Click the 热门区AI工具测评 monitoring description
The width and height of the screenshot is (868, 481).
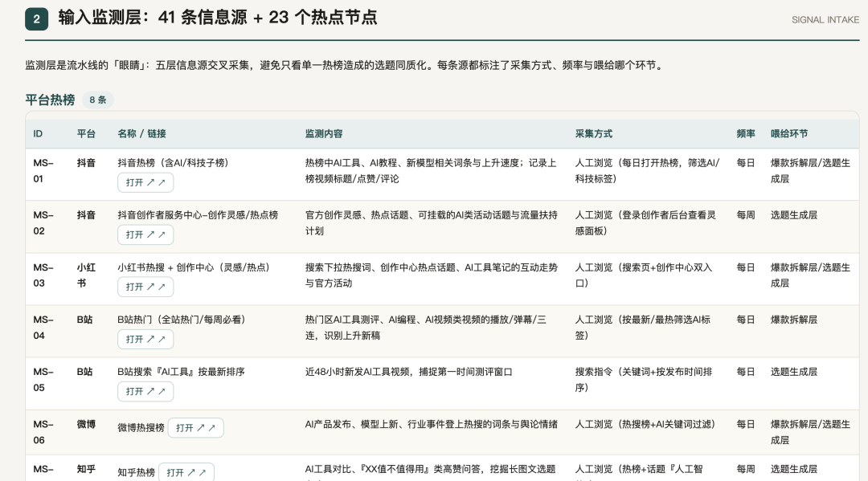pos(426,328)
